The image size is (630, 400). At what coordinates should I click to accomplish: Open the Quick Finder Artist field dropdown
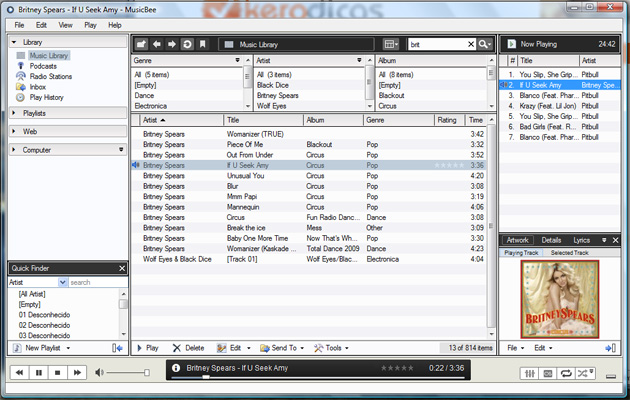tap(63, 282)
